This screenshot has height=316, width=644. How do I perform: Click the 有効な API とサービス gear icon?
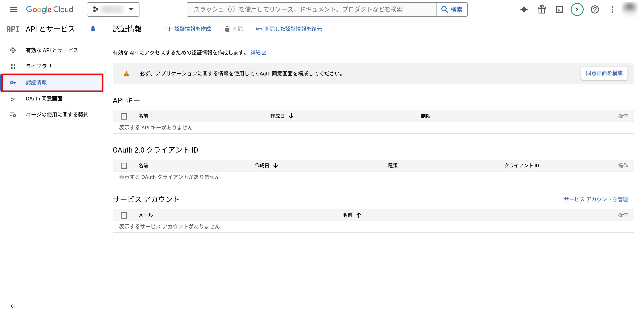point(13,50)
